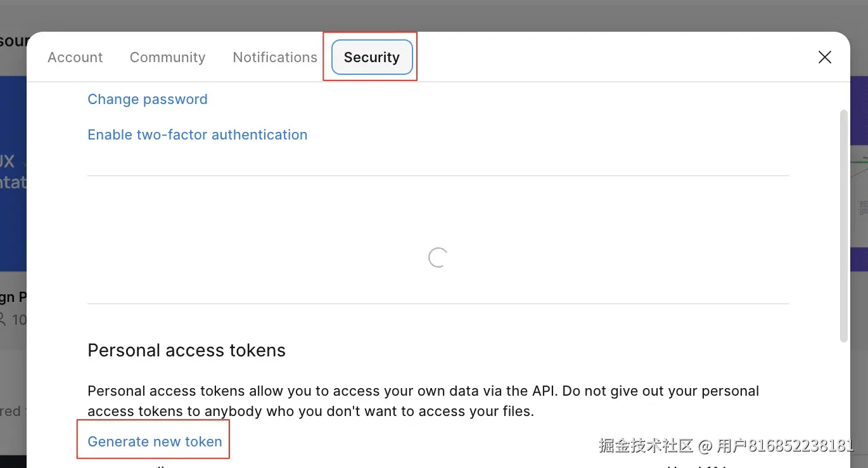The height and width of the screenshot is (468, 868).
Task: Return to the Account settings tab
Action: (x=75, y=57)
